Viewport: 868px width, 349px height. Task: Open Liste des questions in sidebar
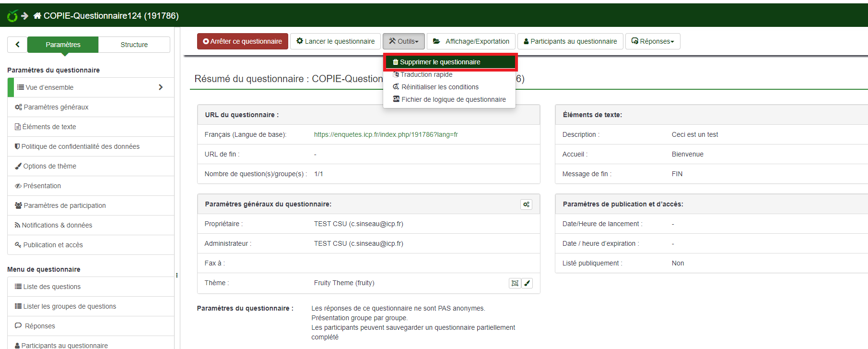click(x=52, y=287)
